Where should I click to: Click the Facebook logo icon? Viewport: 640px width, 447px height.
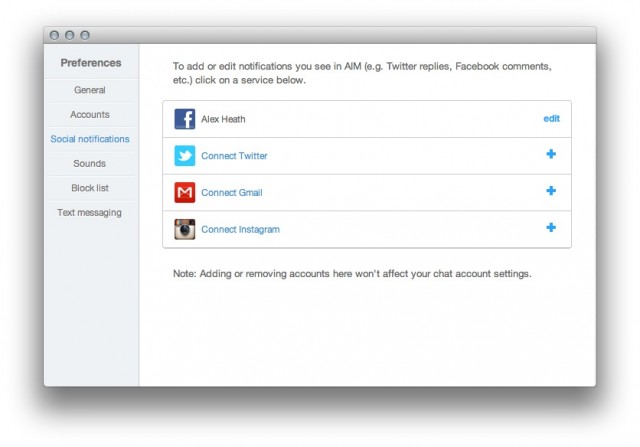pyautogui.click(x=184, y=119)
